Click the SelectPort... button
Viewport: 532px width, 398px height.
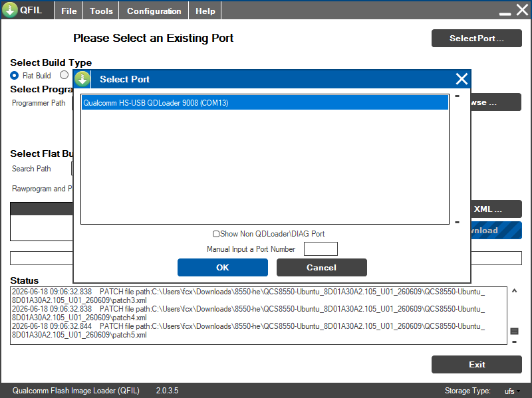tap(477, 39)
